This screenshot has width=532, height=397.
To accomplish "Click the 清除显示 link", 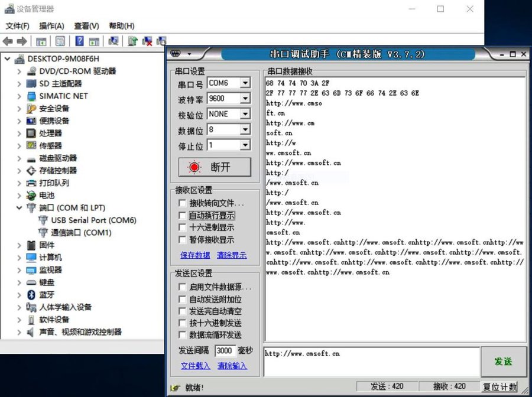I will pyautogui.click(x=232, y=255).
